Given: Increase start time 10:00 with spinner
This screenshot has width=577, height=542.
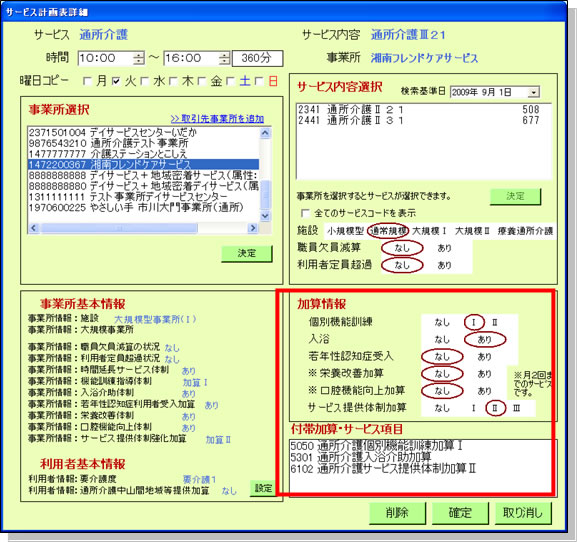Looking at the screenshot, I should point(138,55).
